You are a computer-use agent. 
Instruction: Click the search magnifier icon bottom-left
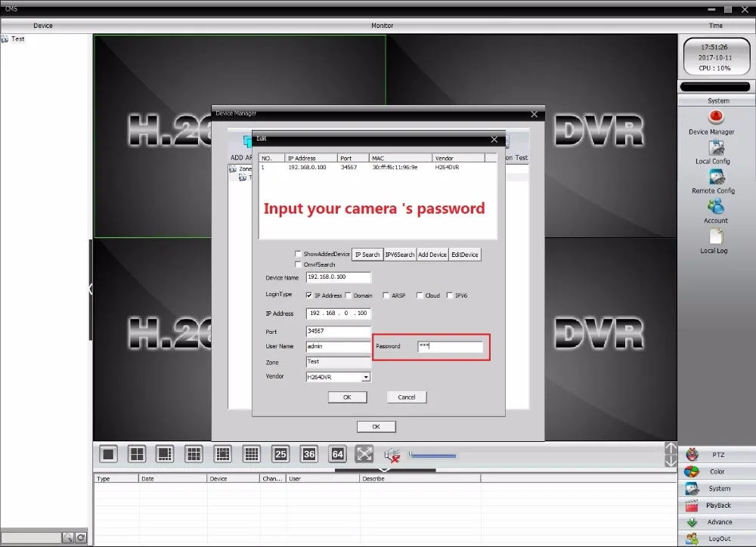click(x=68, y=537)
